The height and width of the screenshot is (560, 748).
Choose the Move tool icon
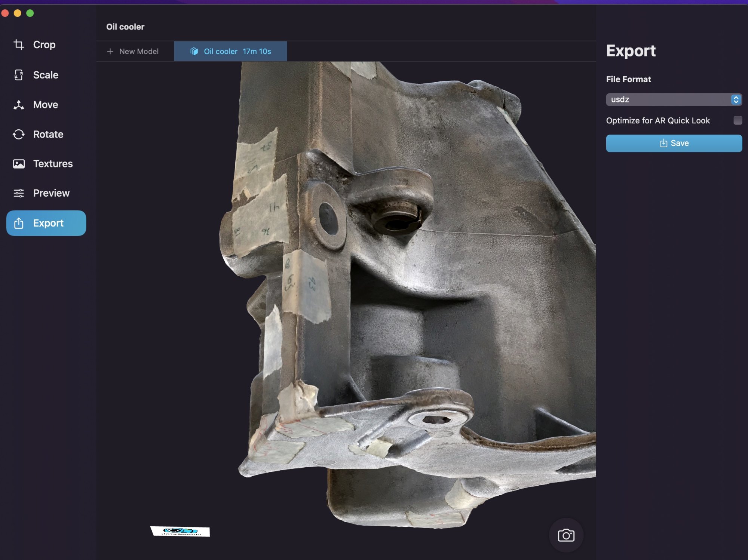click(19, 105)
